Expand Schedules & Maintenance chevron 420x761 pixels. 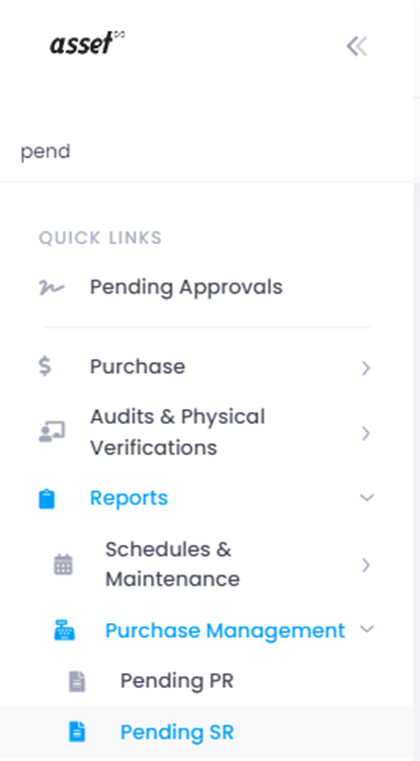[366, 565]
